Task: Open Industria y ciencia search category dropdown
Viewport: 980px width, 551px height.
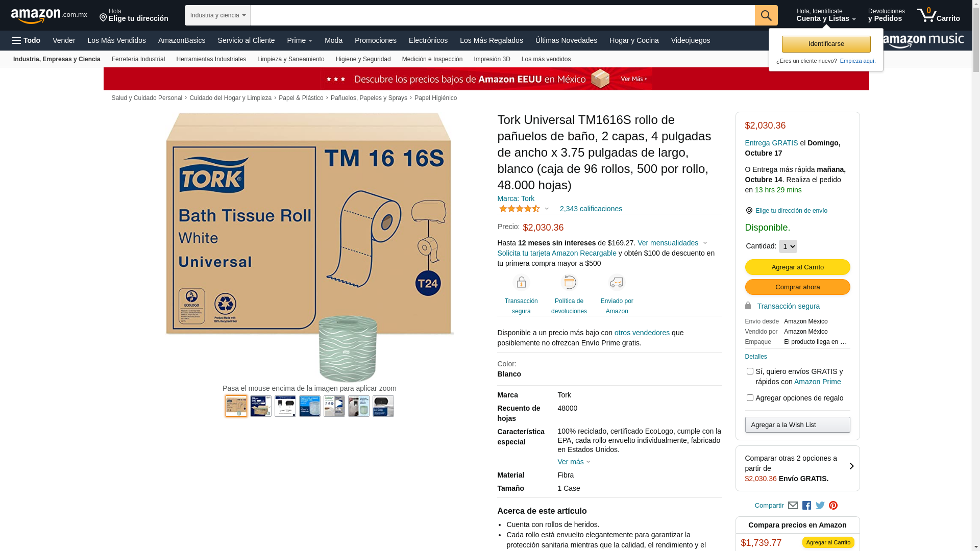Action: (x=217, y=15)
